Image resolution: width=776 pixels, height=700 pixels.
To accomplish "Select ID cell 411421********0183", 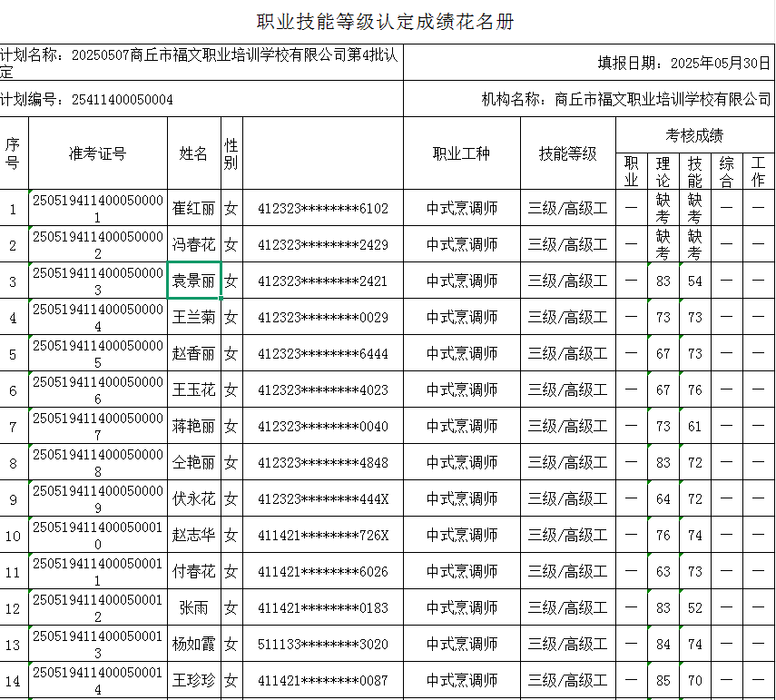I will tap(323, 606).
